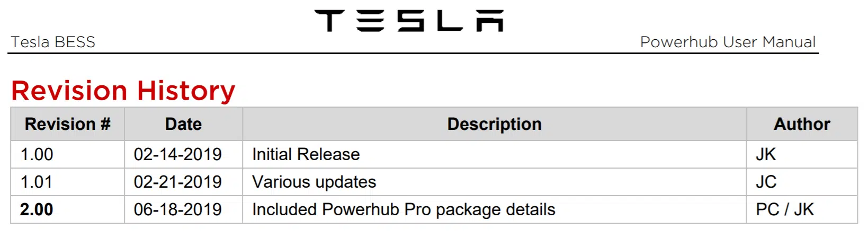The image size is (868, 237).
Task: Click the "Revision History" heading
Action: pyautogui.click(x=123, y=91)
